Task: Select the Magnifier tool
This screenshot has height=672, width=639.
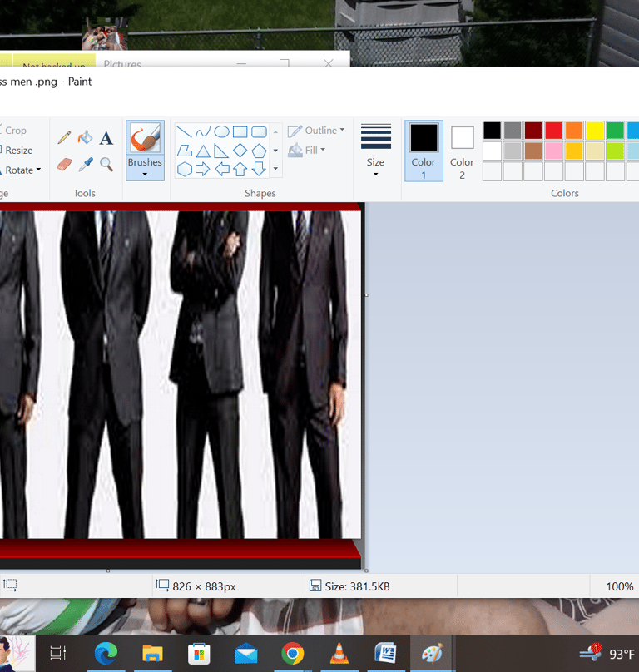Action: [x=106, y=165]
